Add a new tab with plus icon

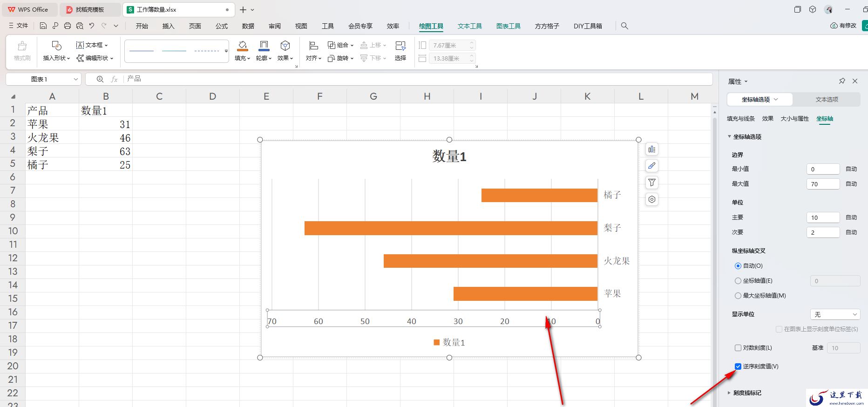click(243, 9)
